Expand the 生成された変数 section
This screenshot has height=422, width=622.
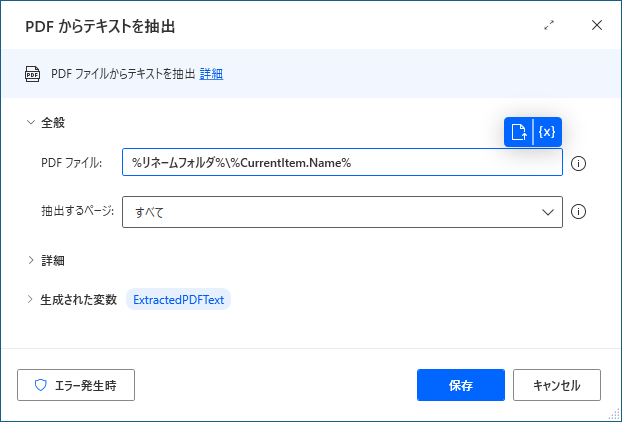coord(30,299)
